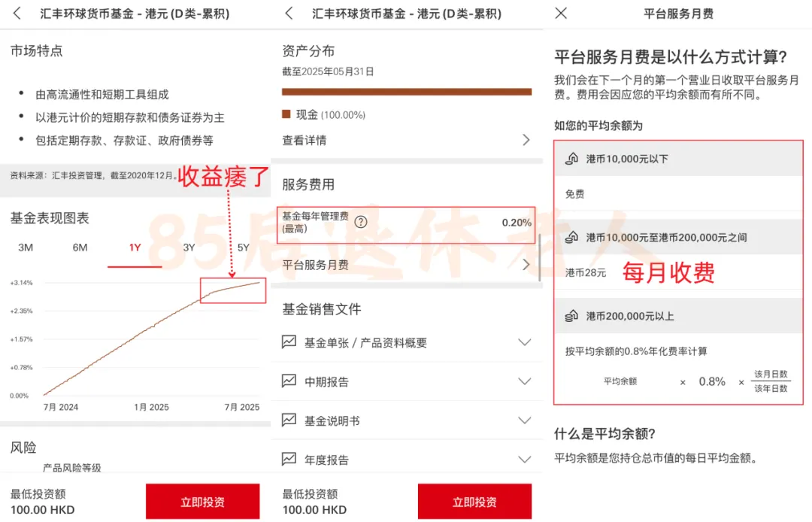Click the 0.20% management fee value
The image size is (812, 522).
[x=517, y=223]
